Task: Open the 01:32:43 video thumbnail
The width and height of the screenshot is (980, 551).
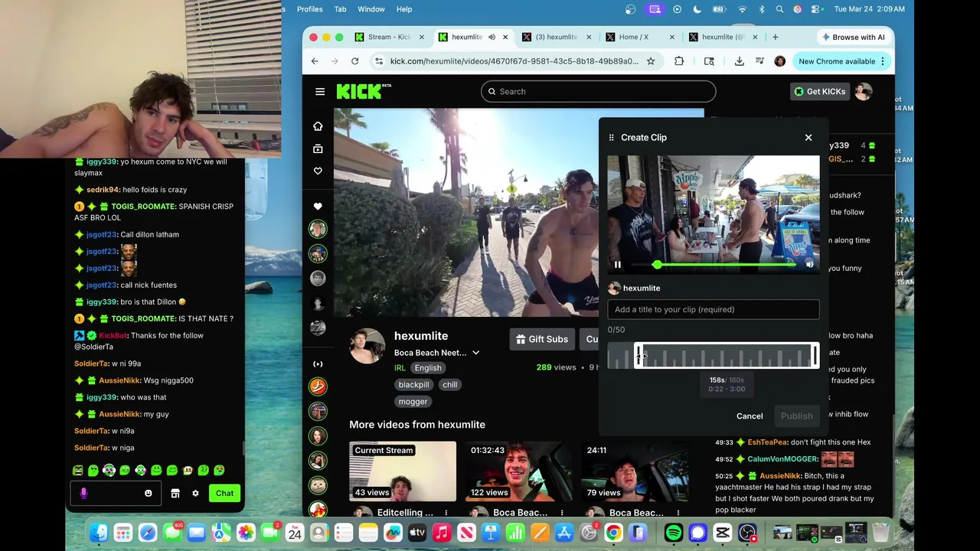Action: [518, 471]
